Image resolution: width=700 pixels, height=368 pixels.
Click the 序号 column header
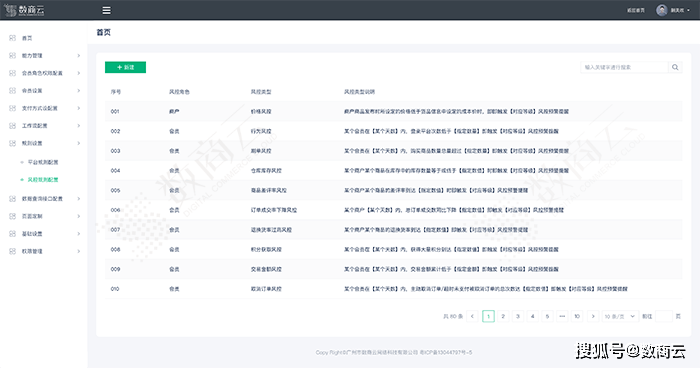click(116, 92)
